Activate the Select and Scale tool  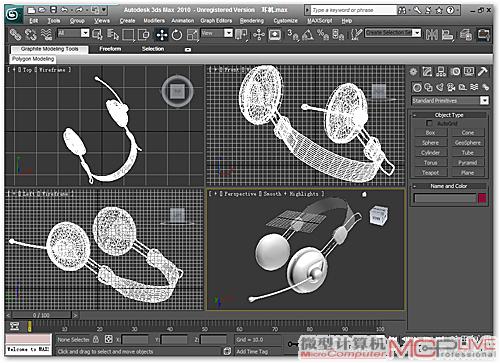[192, 34]
